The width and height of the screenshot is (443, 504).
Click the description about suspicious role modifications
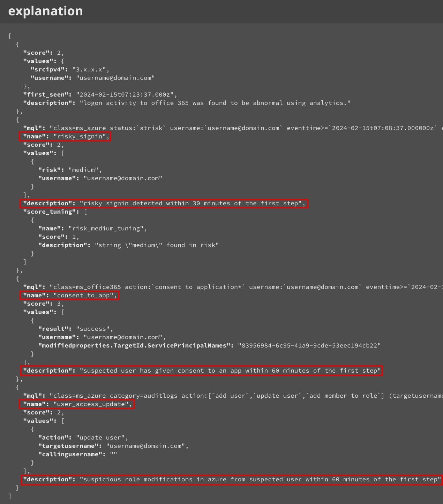[x=232, y=479]
